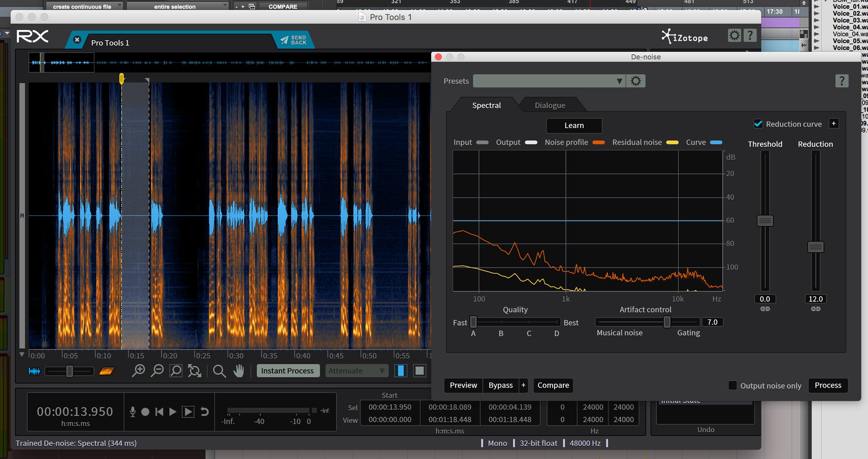Click the Reduction slider handle
868x459 pixels.
pos(815,247)
